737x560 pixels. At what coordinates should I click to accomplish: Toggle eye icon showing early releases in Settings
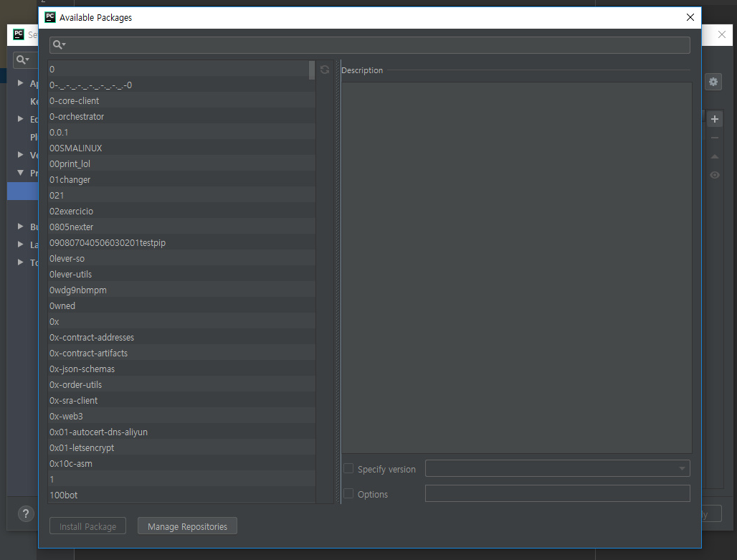click(715, 175)
